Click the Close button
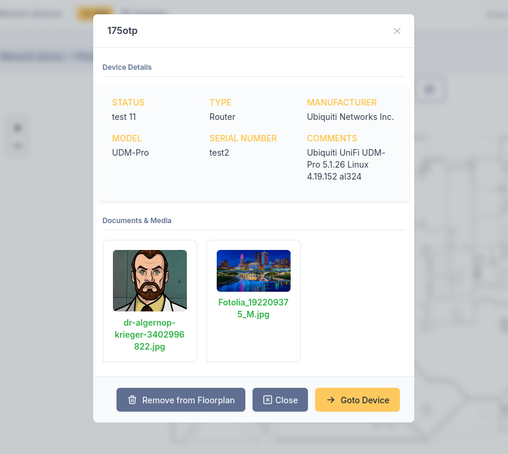 [x=280, y=400]
